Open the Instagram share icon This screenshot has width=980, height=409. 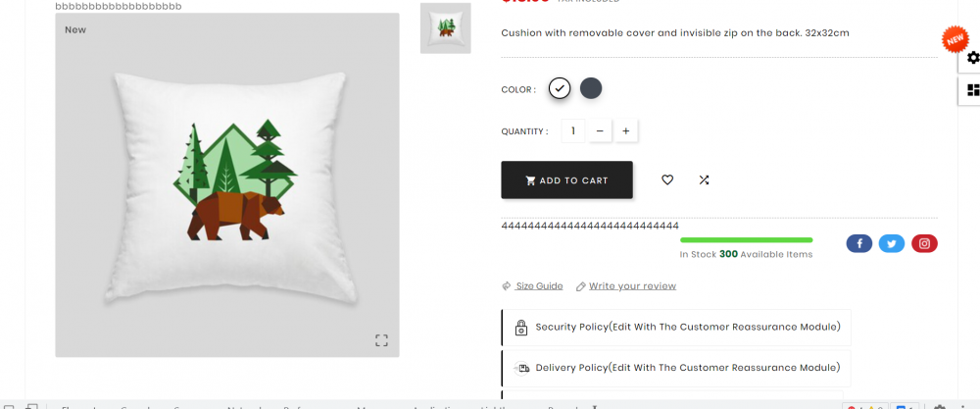coord(924,244)
